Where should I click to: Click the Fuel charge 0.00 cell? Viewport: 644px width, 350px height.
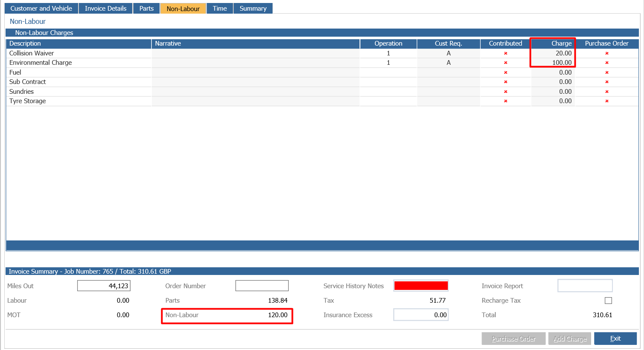pyautogui.click(x=553, y=72)
